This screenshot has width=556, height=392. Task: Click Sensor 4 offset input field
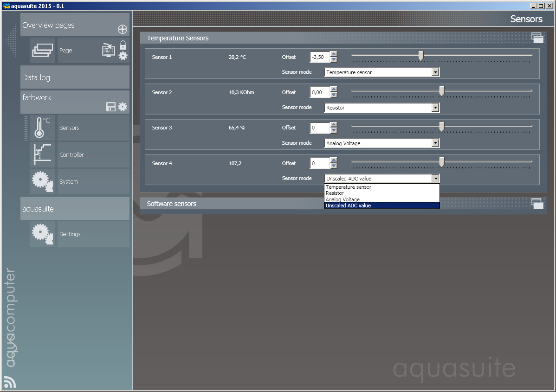[x=320, y=163]
